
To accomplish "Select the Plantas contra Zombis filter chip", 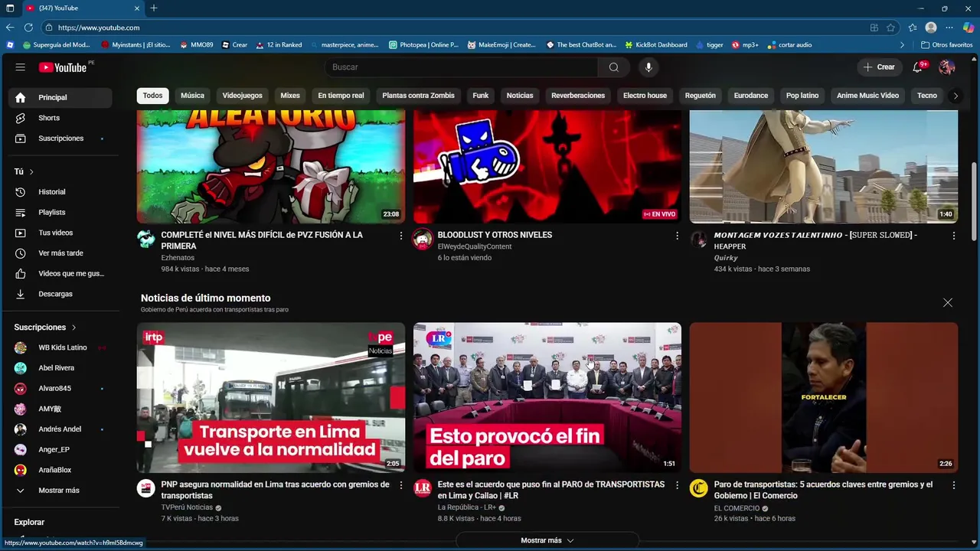I will (x=418, y=96).
